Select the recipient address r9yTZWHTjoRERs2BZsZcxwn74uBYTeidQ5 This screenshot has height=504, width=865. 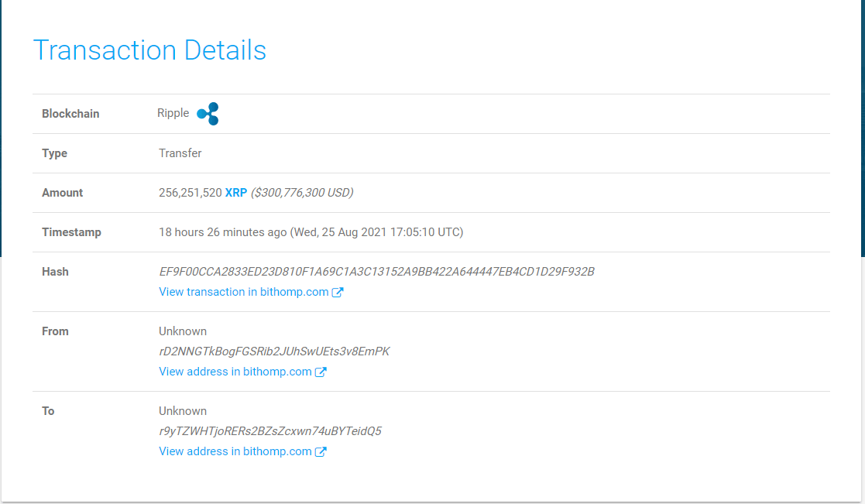270,431
